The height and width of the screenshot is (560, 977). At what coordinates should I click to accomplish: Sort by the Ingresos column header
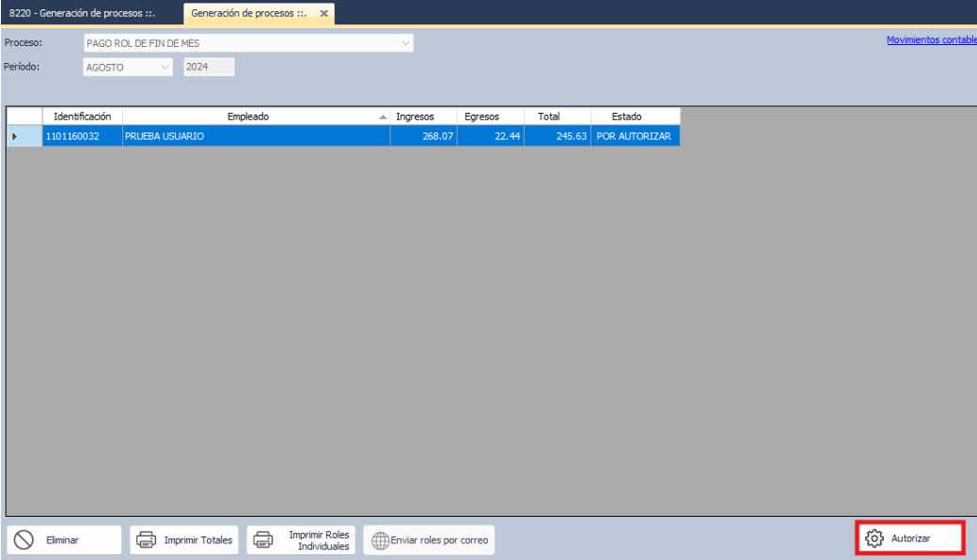pyautogui.click(x=415, y=117)
